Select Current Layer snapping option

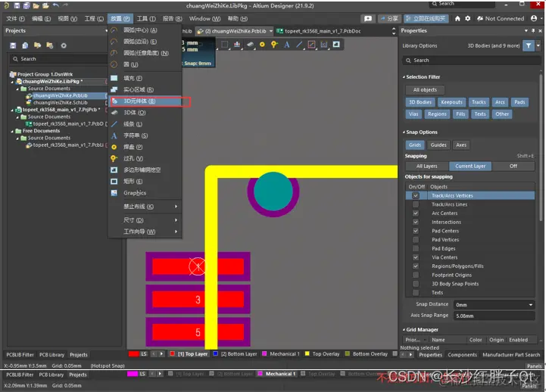470,166
